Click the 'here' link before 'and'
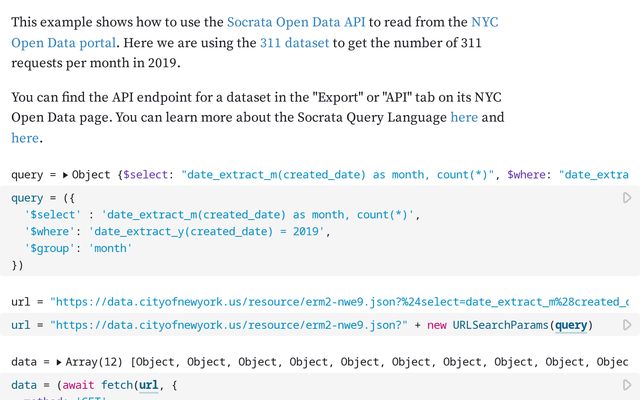 coord(464,118)
